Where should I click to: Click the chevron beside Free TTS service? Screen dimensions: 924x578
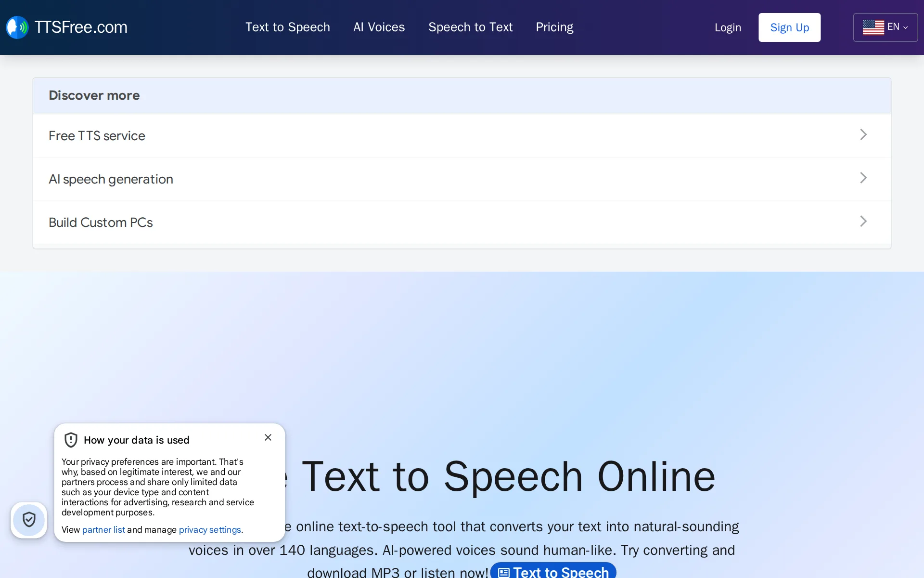coord(863,134)
